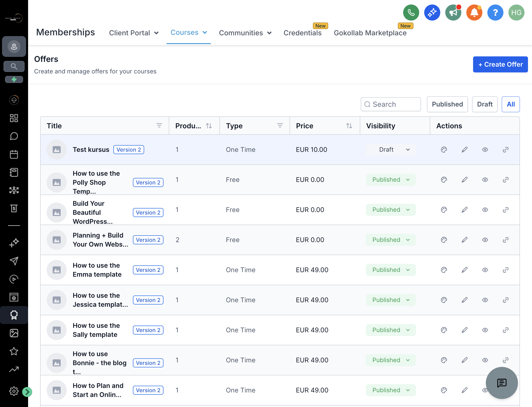The width and height of the screenshot is (532, 407).
Task: Select the Courses tab
Action: 189,33
